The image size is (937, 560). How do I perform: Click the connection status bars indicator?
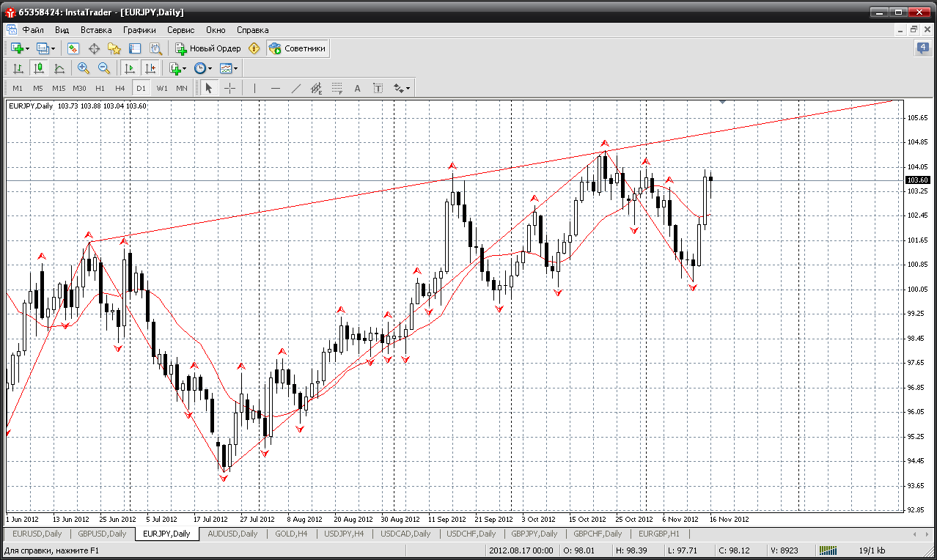point(828,550)
